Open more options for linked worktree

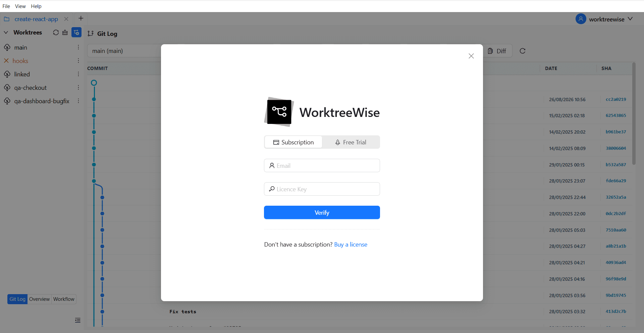[x=78, y=74]
